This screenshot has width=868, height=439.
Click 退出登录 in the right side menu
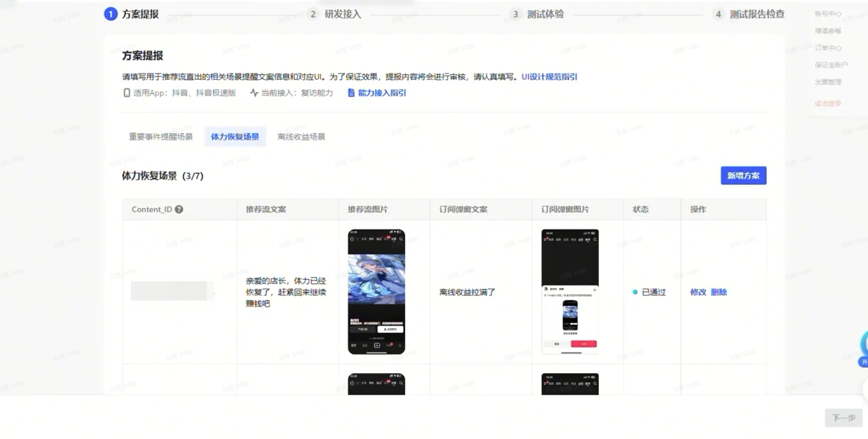click(828, 103)
